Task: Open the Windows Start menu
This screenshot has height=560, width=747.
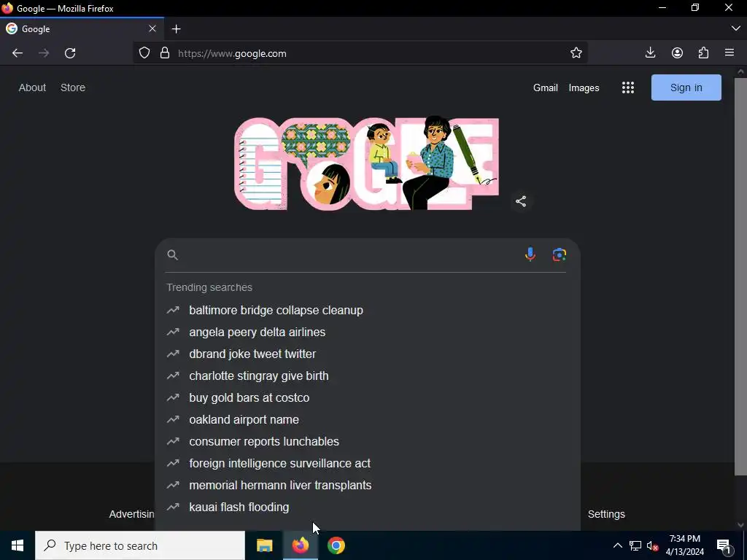Action: (18, 545)
